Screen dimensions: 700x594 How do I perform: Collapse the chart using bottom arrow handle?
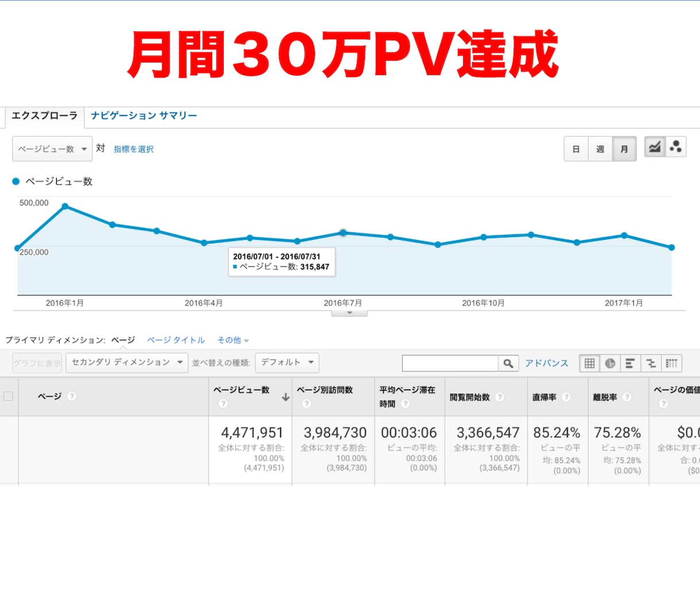click(349, 313)
